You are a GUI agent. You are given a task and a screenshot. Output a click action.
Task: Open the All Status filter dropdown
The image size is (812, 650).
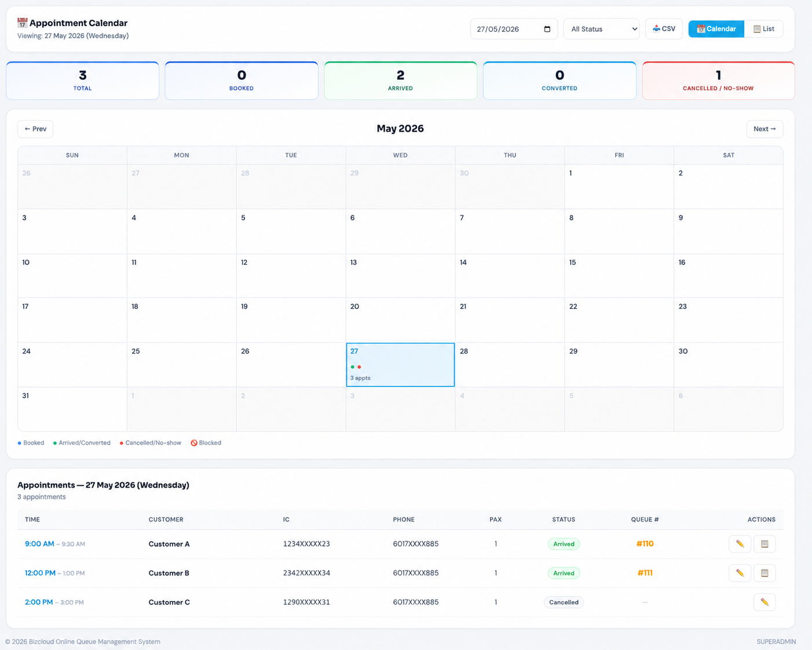pos(601,29)
